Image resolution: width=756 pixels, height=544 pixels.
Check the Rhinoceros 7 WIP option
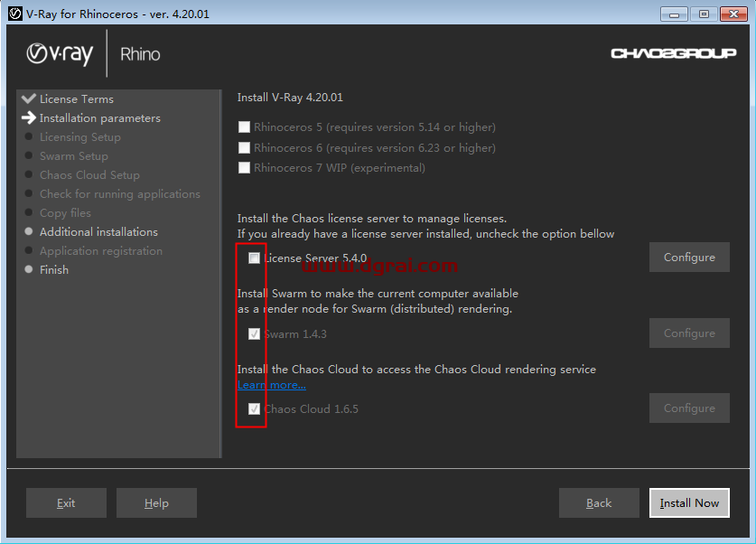tap(244, 167)
